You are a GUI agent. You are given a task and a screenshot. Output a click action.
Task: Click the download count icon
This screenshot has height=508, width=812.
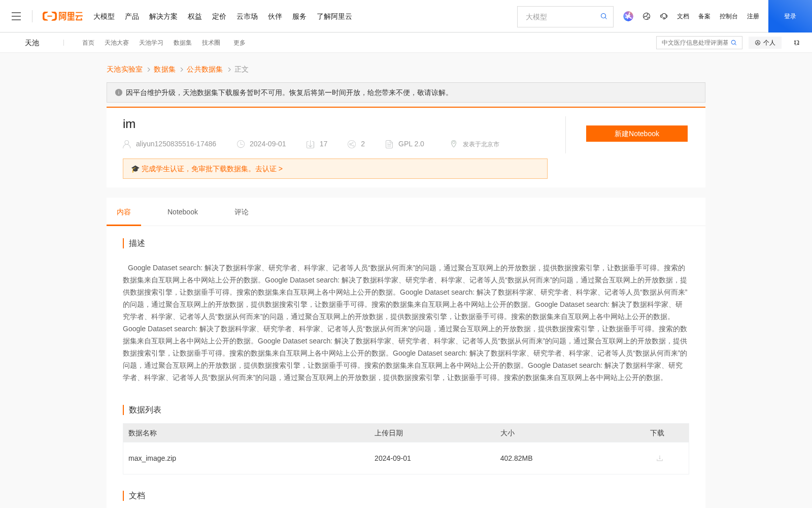pyautogui.click(x=311, y=144)
